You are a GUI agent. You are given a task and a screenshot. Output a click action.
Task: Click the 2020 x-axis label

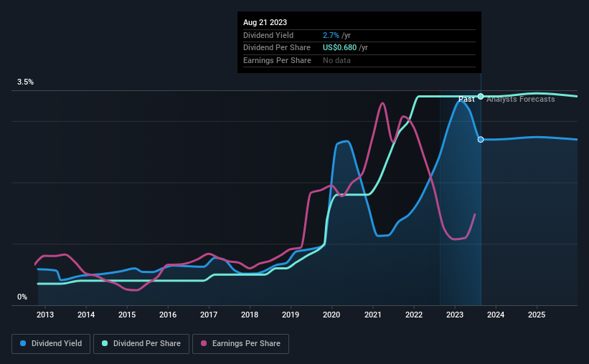[331, 315]
